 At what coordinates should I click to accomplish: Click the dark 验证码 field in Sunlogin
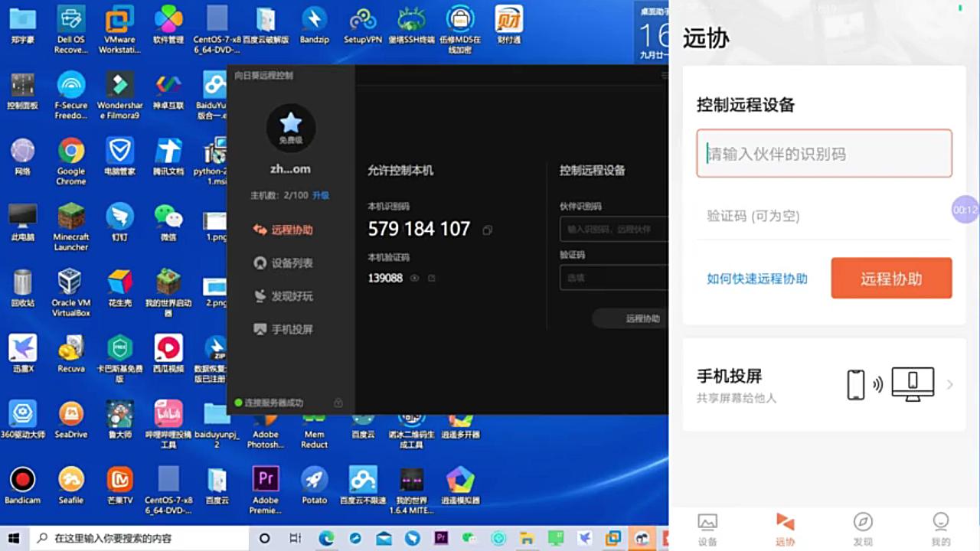(x=614, y=278)
